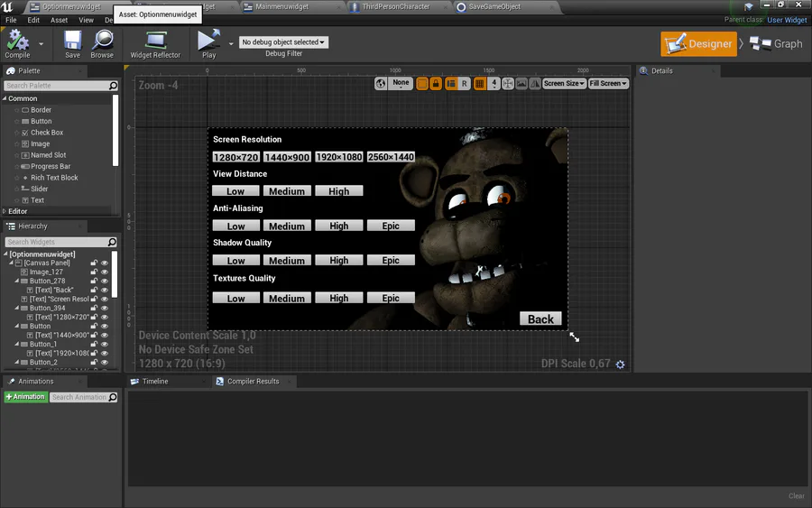Viewport: 812px width, 508px height.
Task: Switch to Graph mode
Action: (776, 44)
